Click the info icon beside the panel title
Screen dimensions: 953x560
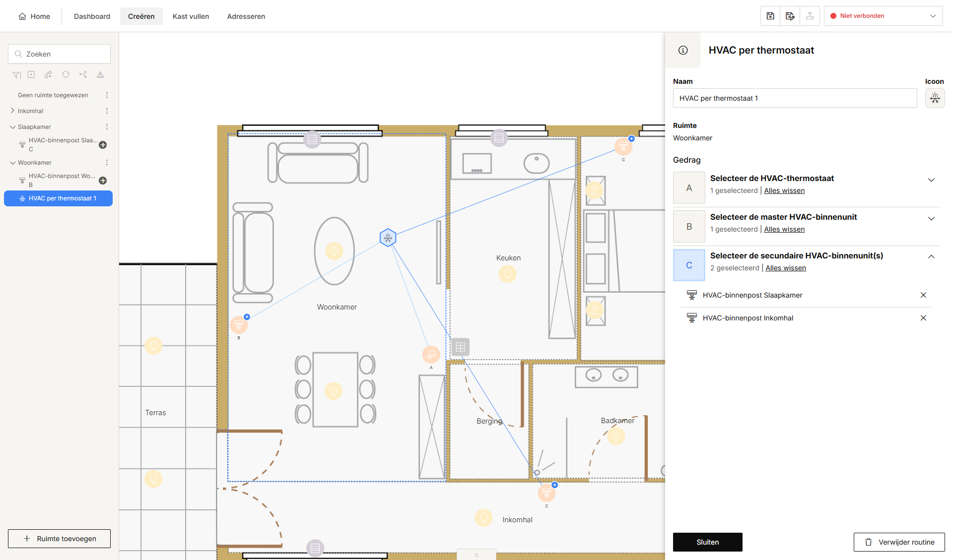click(x=683, y=50)
